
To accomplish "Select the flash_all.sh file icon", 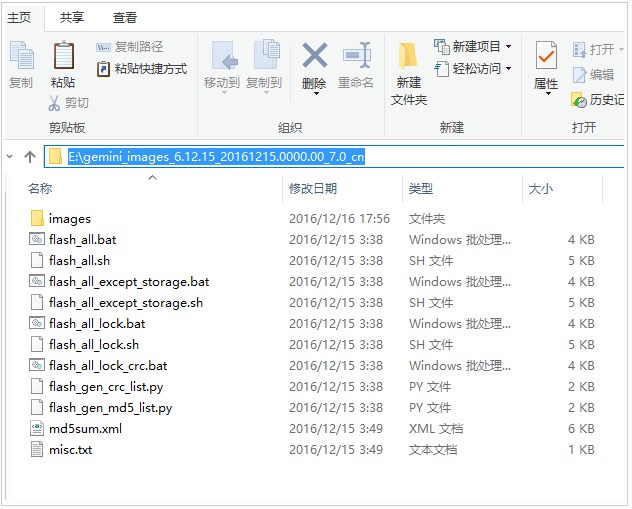I will [37, 260].
